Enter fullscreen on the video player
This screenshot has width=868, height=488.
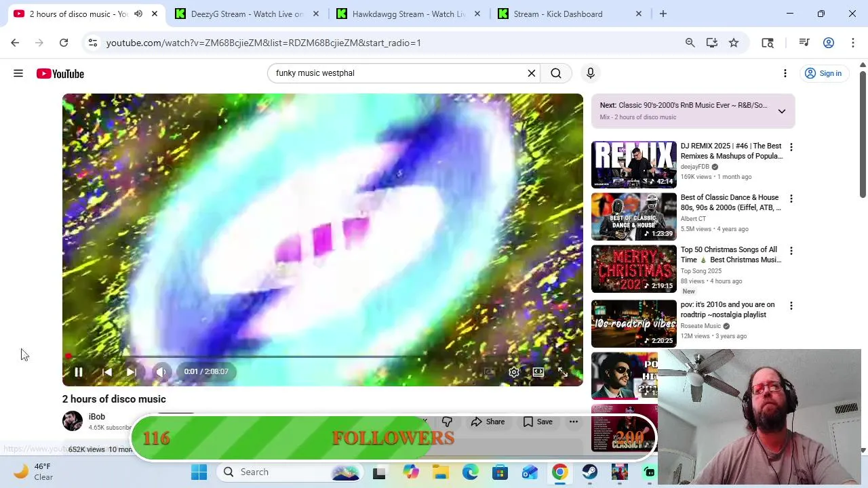coord(563,372)
